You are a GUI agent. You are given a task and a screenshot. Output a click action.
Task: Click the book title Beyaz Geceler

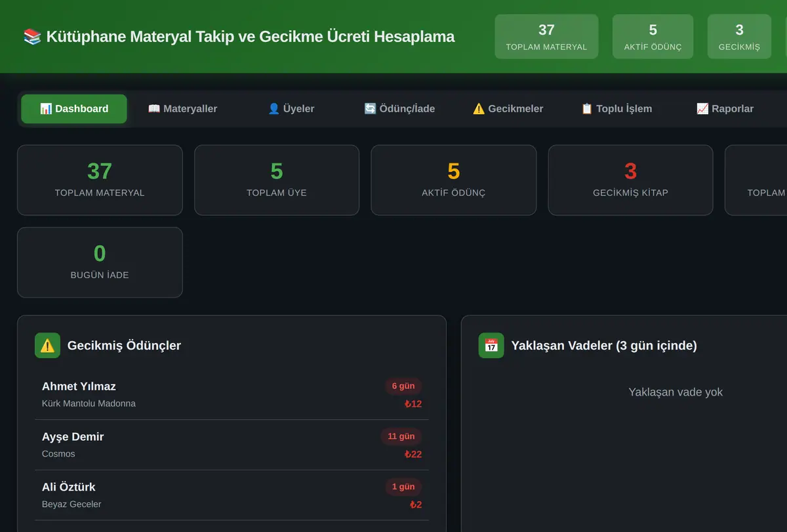(71, 504)
